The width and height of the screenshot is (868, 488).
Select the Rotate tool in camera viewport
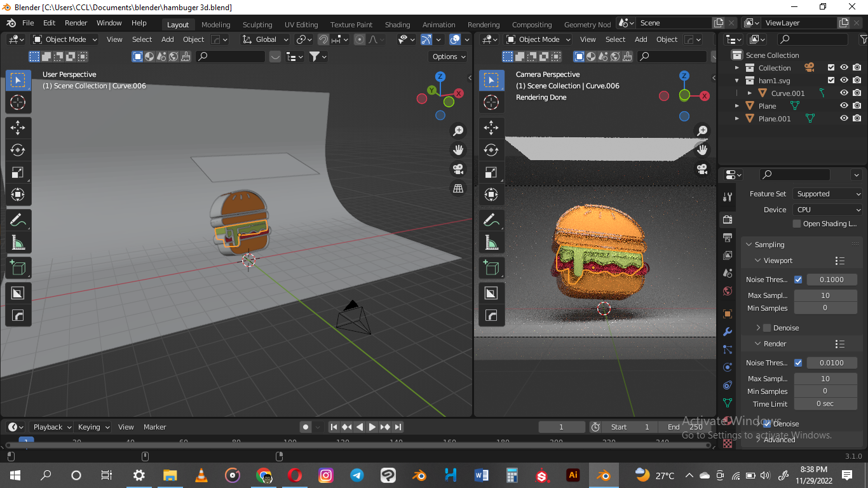491,150
